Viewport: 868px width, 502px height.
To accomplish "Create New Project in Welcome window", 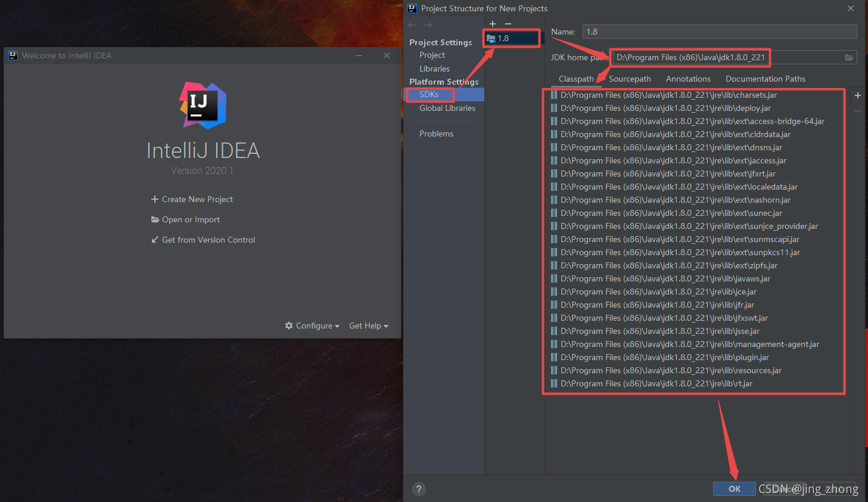I will 192,199.
